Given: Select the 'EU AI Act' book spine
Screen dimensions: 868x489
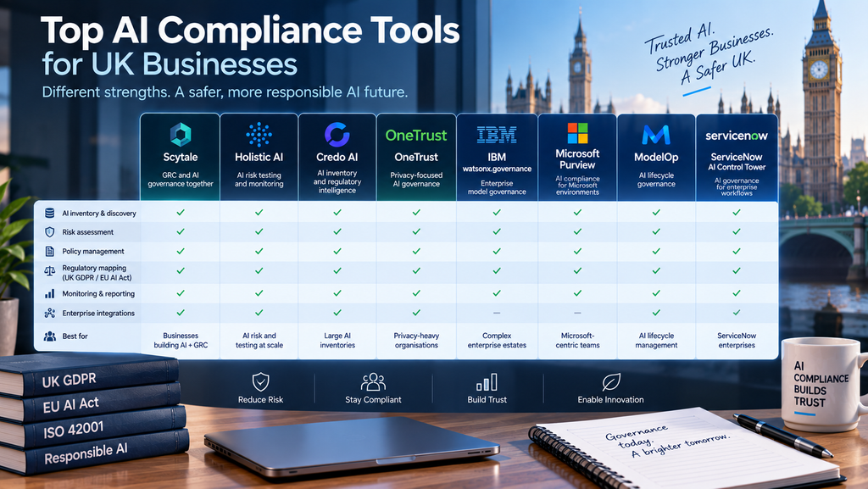Looking at the screenshot, I should (71, 405).
